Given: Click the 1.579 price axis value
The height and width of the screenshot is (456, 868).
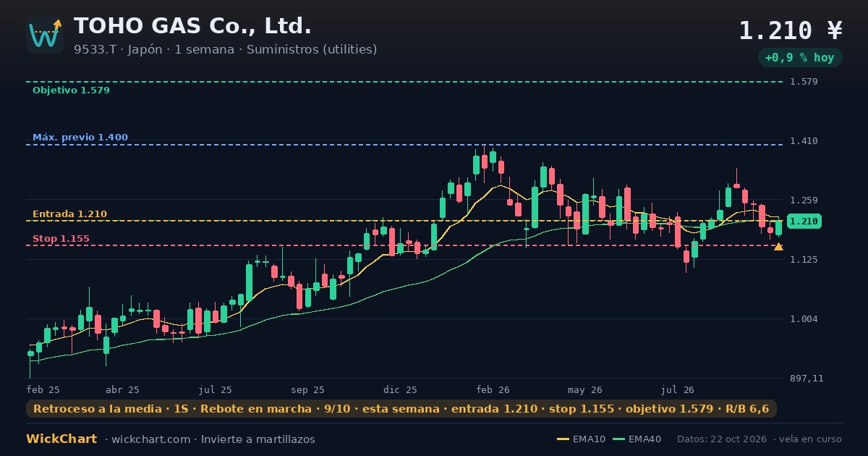Looking at the screenshot, I should 804,81.
